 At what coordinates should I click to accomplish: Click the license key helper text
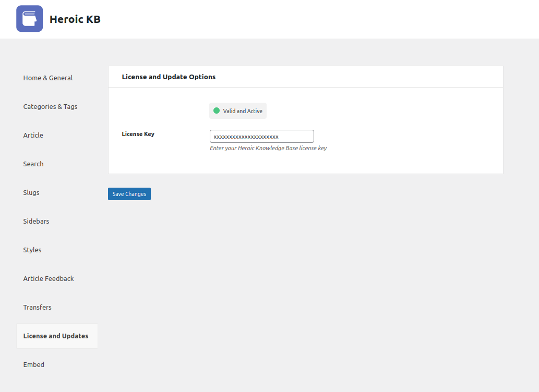[268, 148]
